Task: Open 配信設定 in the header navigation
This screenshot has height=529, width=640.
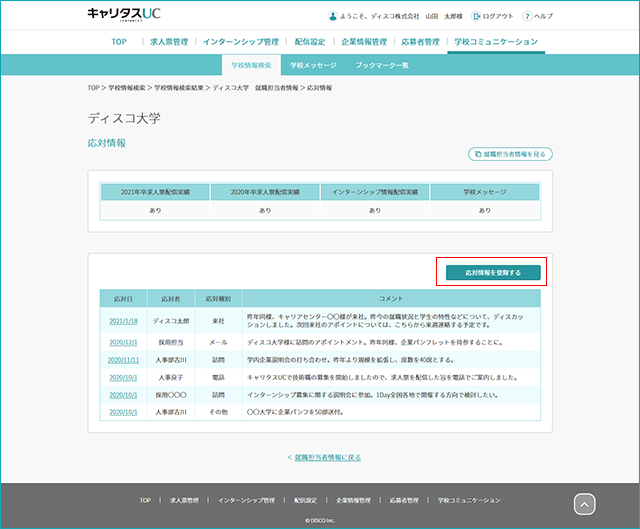Action: pyautogui.click(x=310, y=42)
